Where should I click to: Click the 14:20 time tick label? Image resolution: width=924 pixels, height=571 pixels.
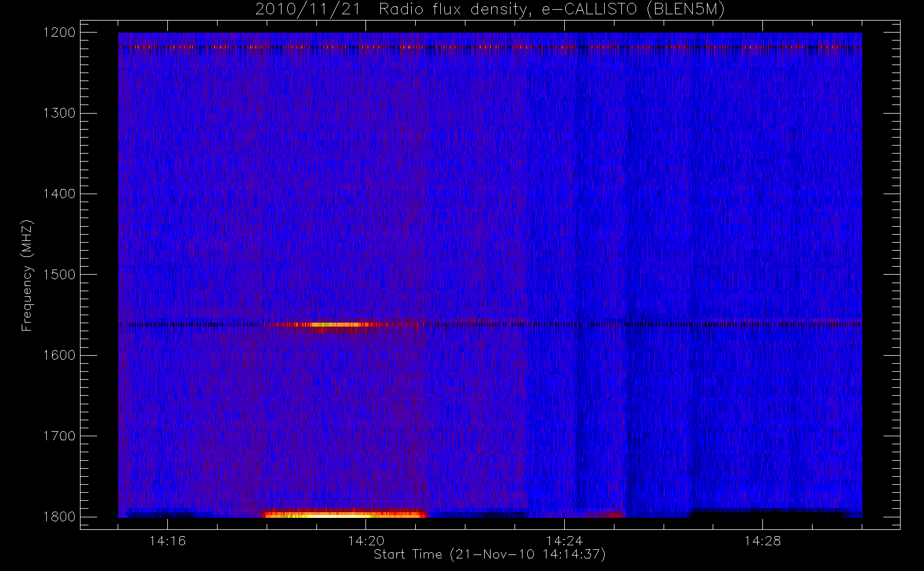tap(365, 541)
